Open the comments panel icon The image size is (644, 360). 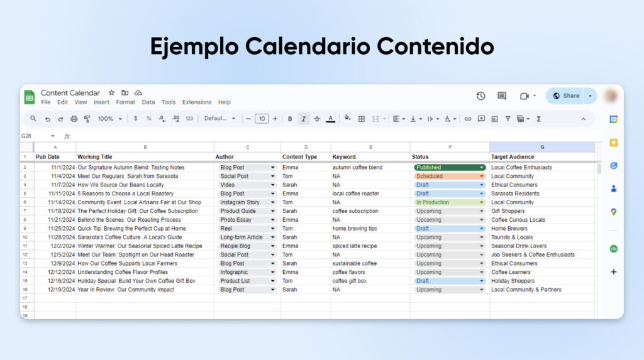pyautogui.click(x=501, y=96)
